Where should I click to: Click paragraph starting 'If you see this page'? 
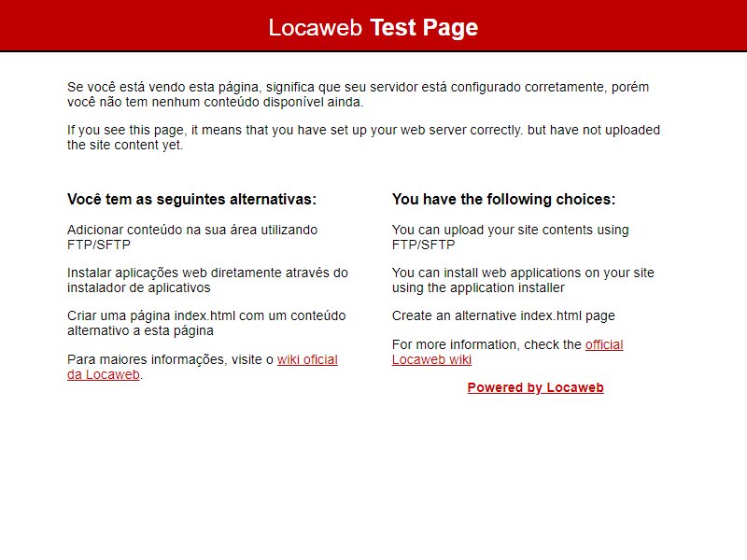[x=363, y=137]
